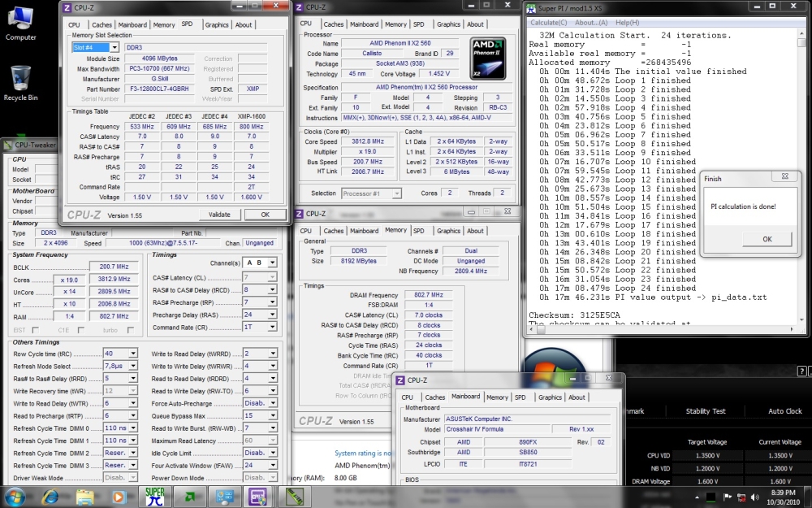Viewport: 812px width, 508px height.
Task: Click CPU-Tweaker title bar icon
Action: click(x=8, y=145)
